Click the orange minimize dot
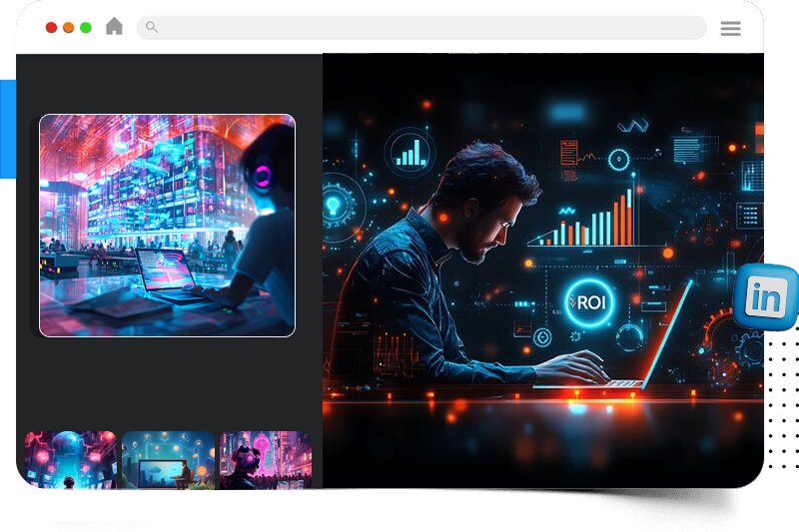Screen dimensions: 799x532 (69, 28)
